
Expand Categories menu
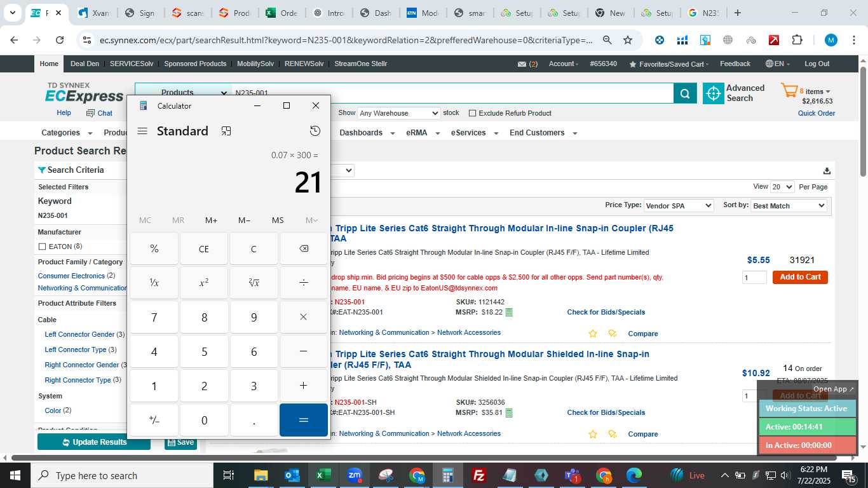pos(67,133)
